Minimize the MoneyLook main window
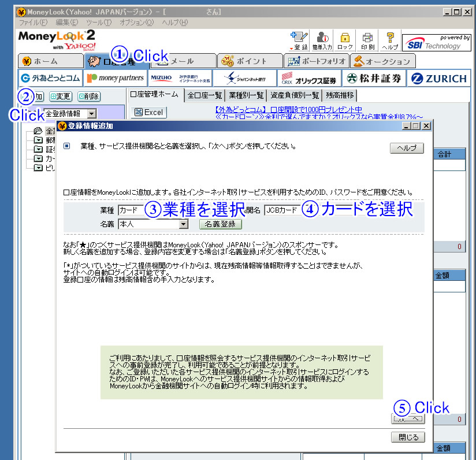 [x=447, y=12]
